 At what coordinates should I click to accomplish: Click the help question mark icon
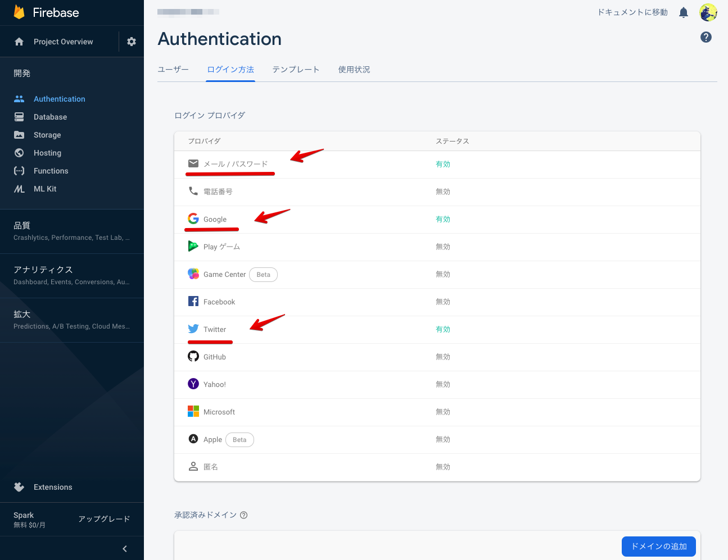click(706, 37)
